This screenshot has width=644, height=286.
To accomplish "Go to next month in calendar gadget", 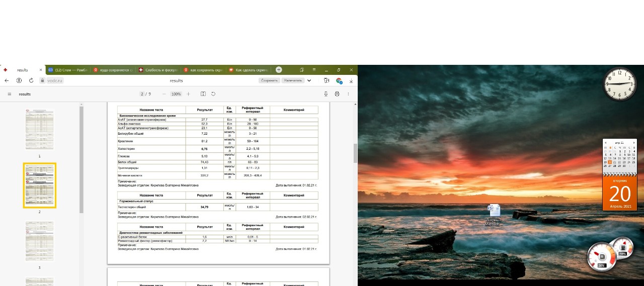I will (634, 143).
